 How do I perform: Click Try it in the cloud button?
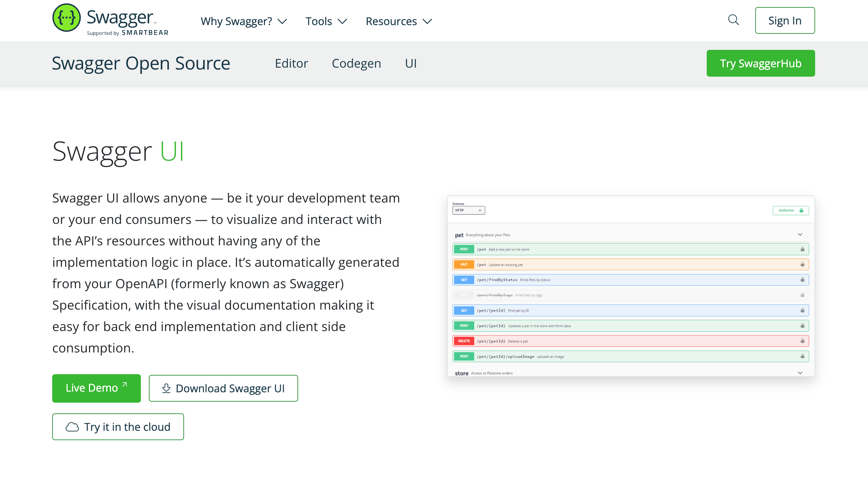(118, 427)
